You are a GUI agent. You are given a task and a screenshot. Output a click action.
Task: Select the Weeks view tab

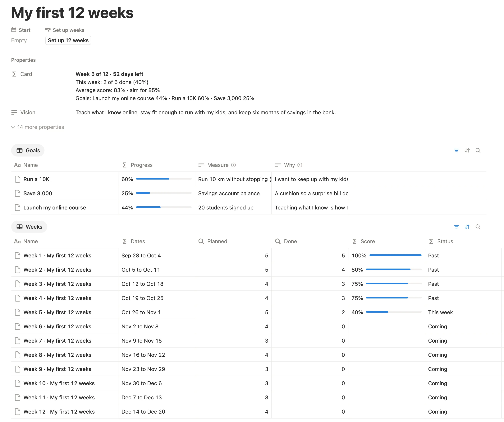(x=29, y=227)
